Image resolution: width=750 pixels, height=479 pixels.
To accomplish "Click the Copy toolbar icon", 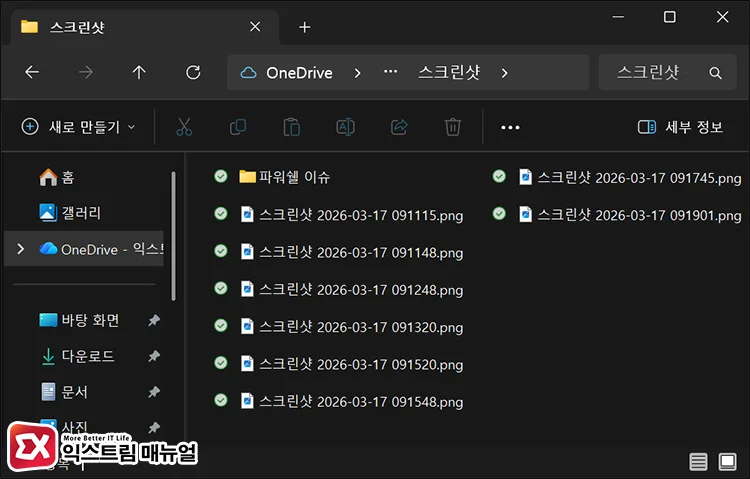I will pos(238,127).
